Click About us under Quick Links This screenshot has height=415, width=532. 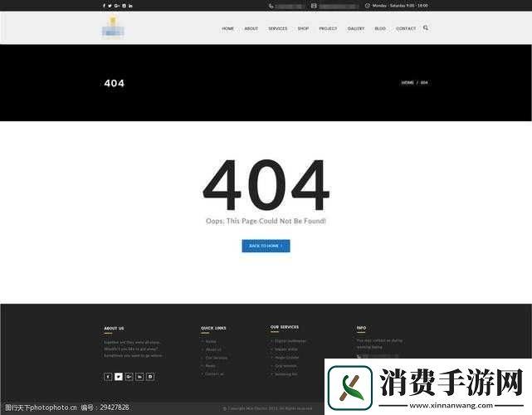(x=213, y=349)
